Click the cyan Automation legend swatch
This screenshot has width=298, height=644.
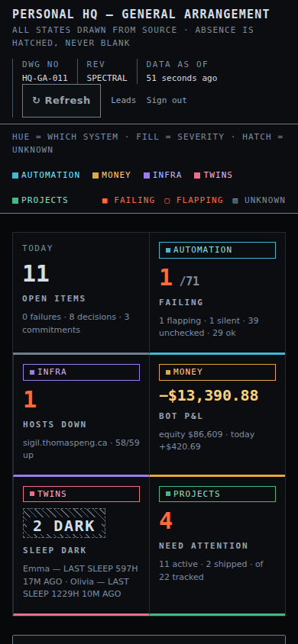(15, 175)
